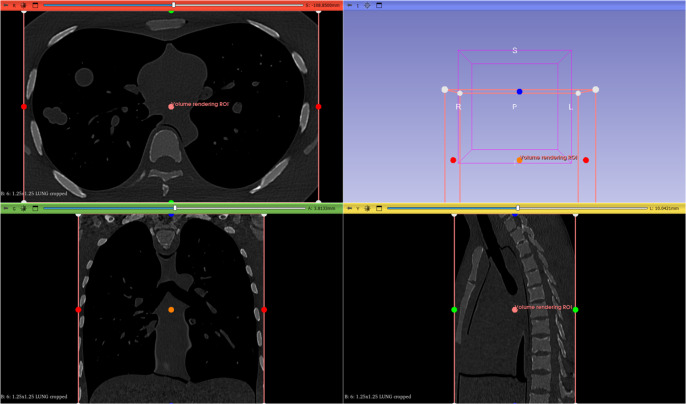Adjust the red axial slice offset slider

click(x=173, y=5)
